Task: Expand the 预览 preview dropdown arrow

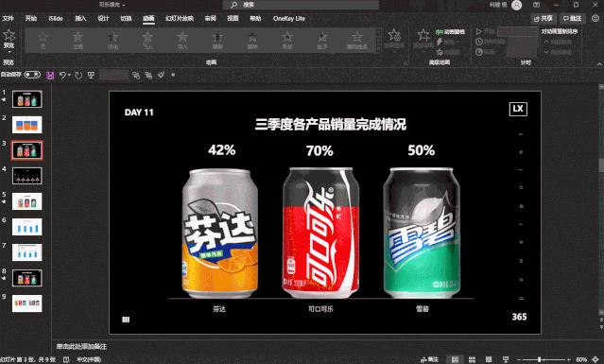Action: point(9,51)
